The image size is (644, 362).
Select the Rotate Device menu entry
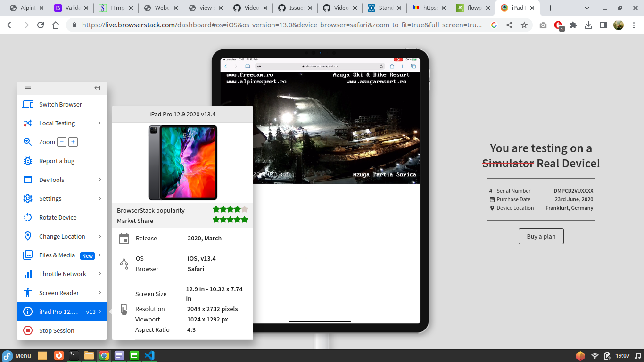62,217
